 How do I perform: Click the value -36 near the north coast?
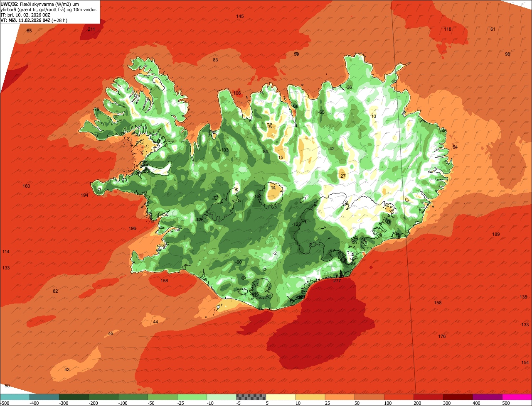click(349, 87)
